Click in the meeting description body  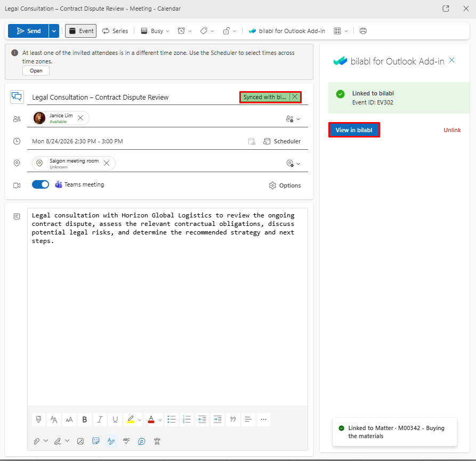point(167,306)
